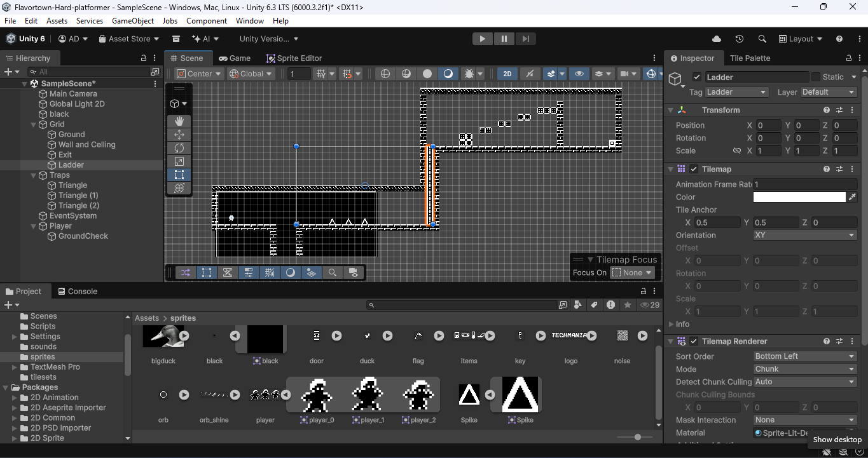
Task: Select player_0 sprite thumbnail
Action: click(316, 396)
